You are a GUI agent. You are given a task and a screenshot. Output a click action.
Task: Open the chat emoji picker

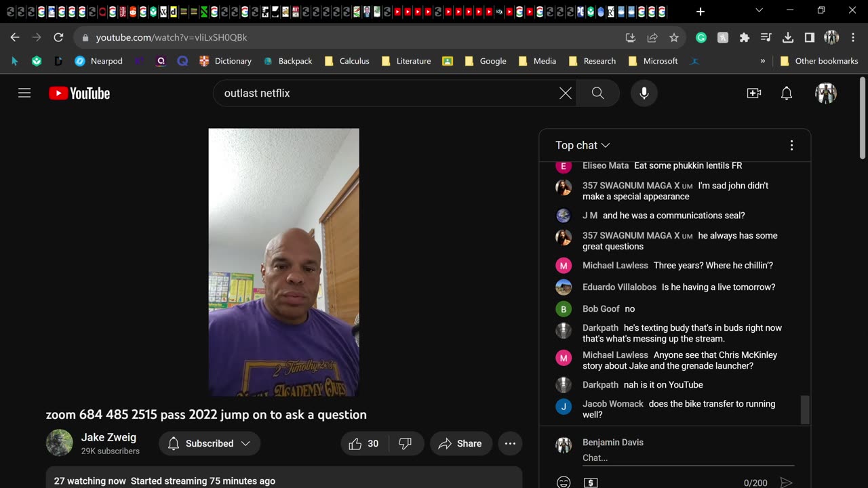(564, 483)
